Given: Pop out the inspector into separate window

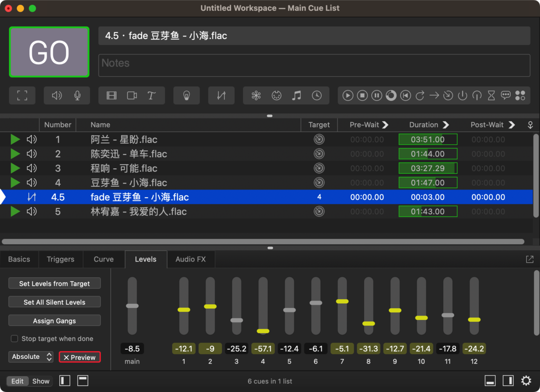Looking at the screenshot, I should tap(530, 259).
